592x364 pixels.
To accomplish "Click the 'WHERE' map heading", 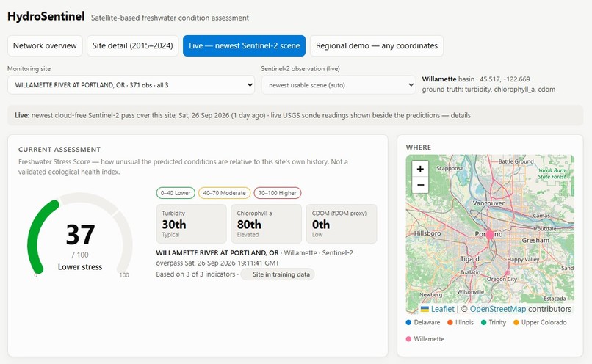I will (x=419, y=148).
